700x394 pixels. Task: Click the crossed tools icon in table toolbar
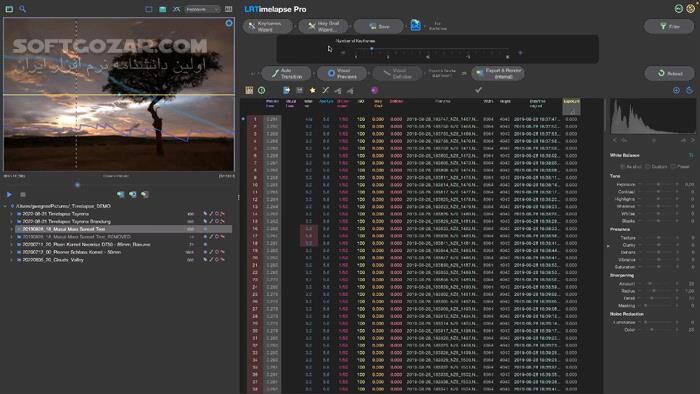pyautogui.click(x=325, y=91)
